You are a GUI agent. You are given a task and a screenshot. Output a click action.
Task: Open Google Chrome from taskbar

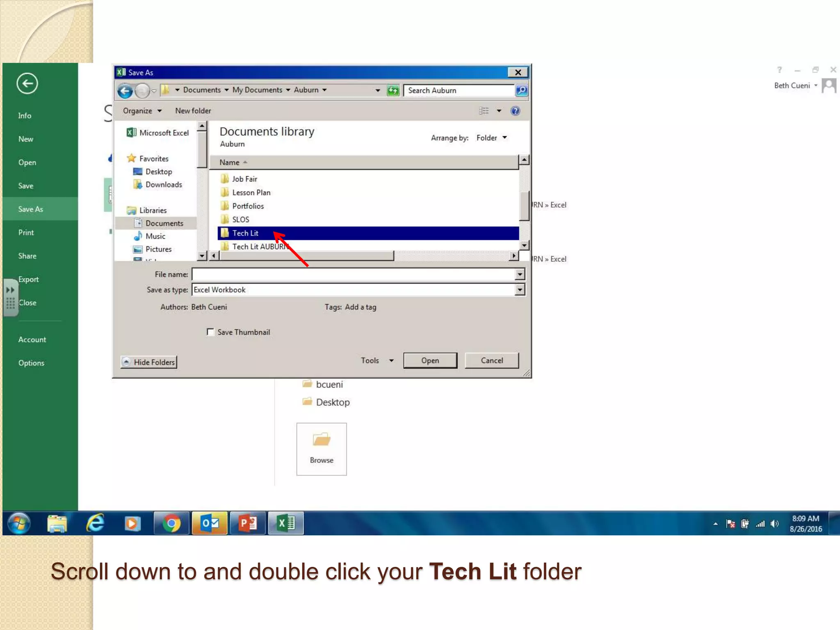(x=171, y=523)
